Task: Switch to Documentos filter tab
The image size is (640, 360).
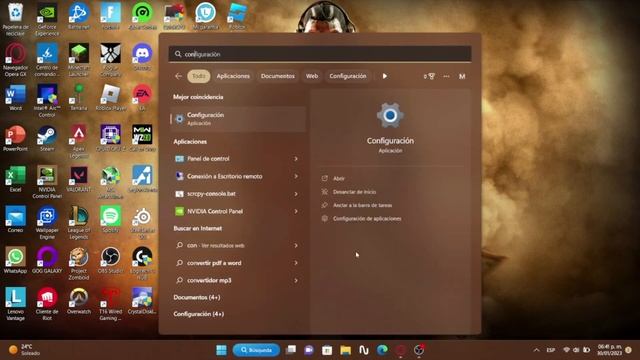Action: click(278, 76)
